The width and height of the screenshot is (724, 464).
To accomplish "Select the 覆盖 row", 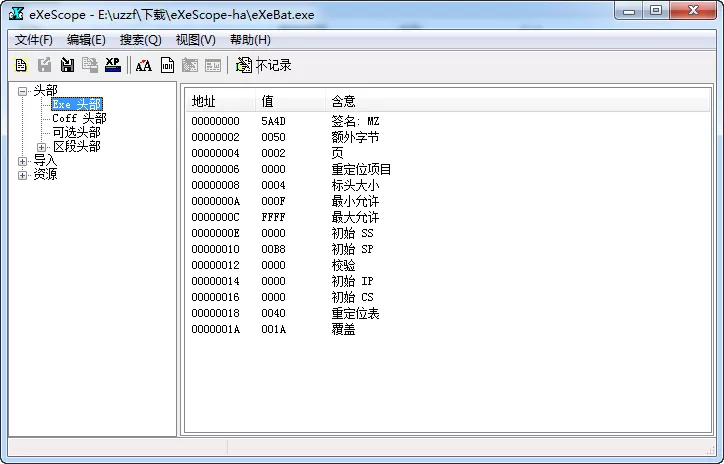I will 447,329.
